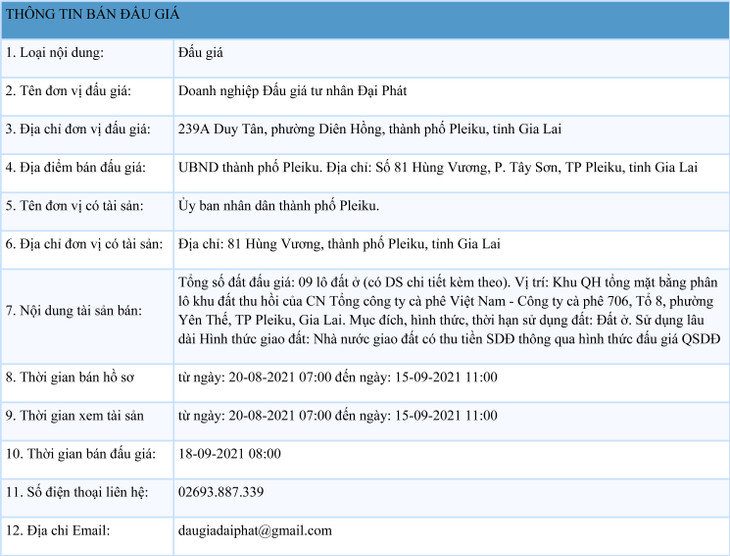Click the 'Thời gian bán hồ sơ' label
This screenshot has height=556, width=730.
click(x=70, y=377)
